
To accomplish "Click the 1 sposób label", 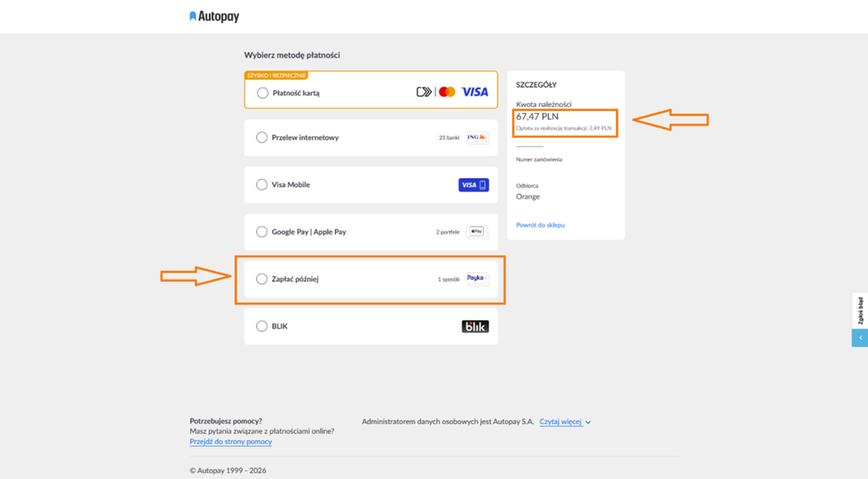I will pos(448,279).
